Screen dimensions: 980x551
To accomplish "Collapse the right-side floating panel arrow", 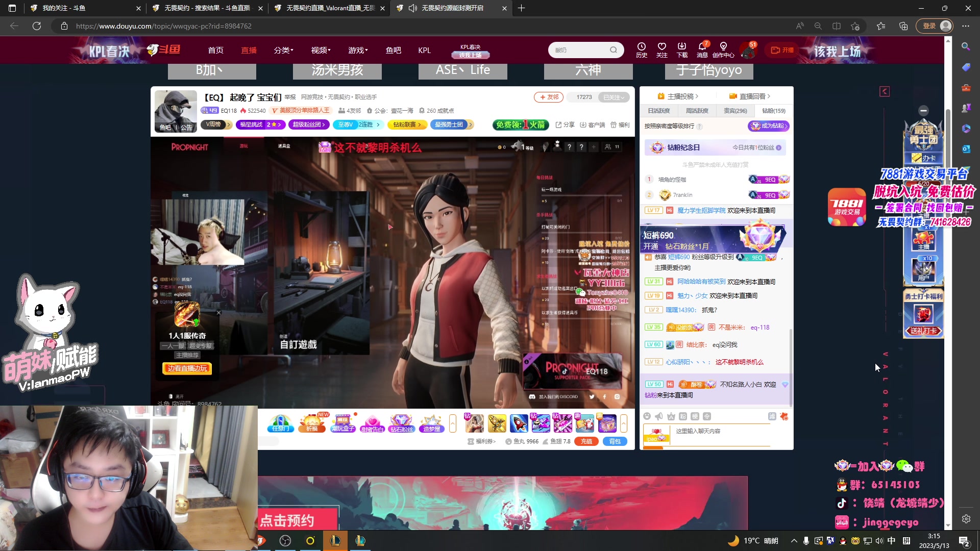I will (885, 91).
